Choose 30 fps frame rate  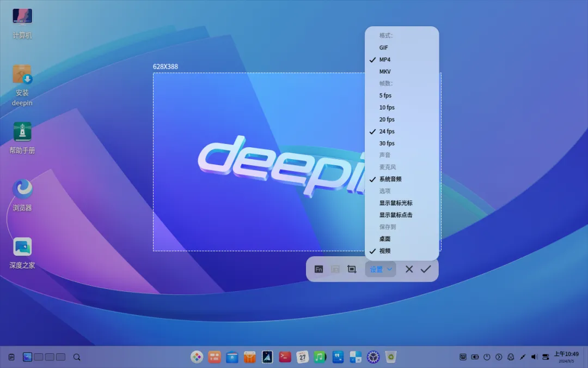402,143
